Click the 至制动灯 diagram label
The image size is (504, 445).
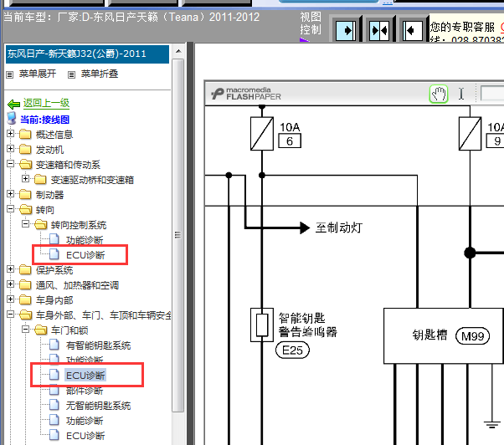(x=339, y=228)
